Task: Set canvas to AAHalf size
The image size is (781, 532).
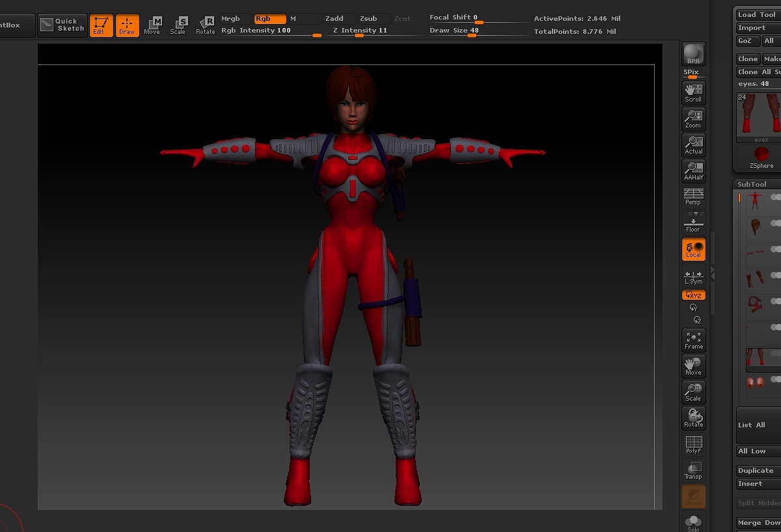Action: tap(693, 171)
